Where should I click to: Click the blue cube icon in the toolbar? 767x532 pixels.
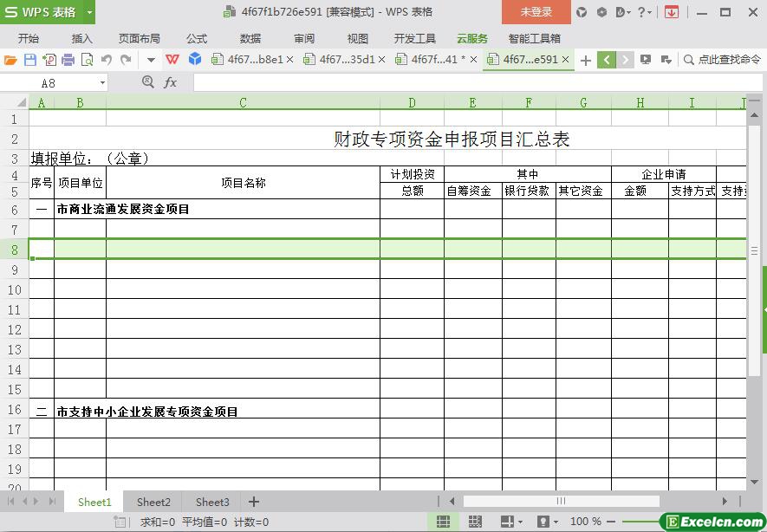pos(195,59)
